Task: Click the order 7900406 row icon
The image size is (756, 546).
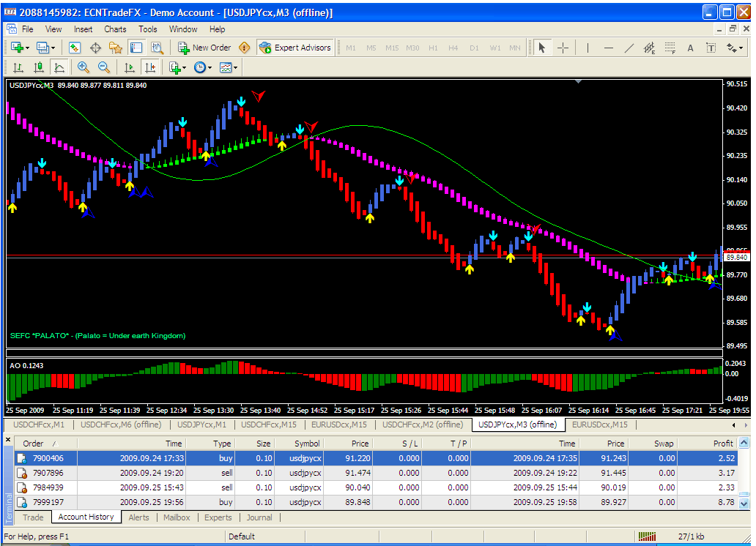Action: 22,458
